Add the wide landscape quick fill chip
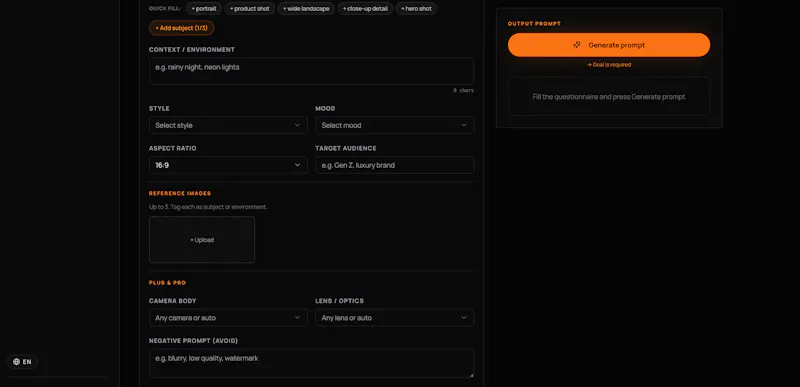 306,9
